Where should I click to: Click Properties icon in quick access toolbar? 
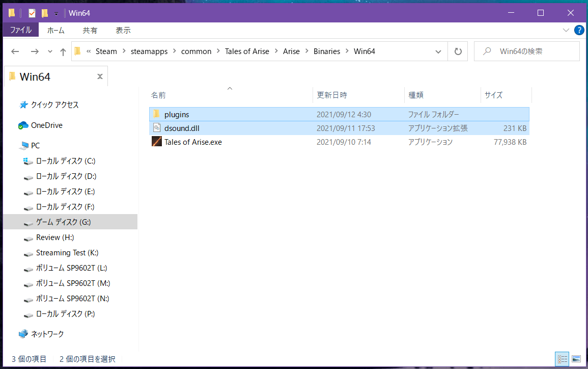pos(32,13)
